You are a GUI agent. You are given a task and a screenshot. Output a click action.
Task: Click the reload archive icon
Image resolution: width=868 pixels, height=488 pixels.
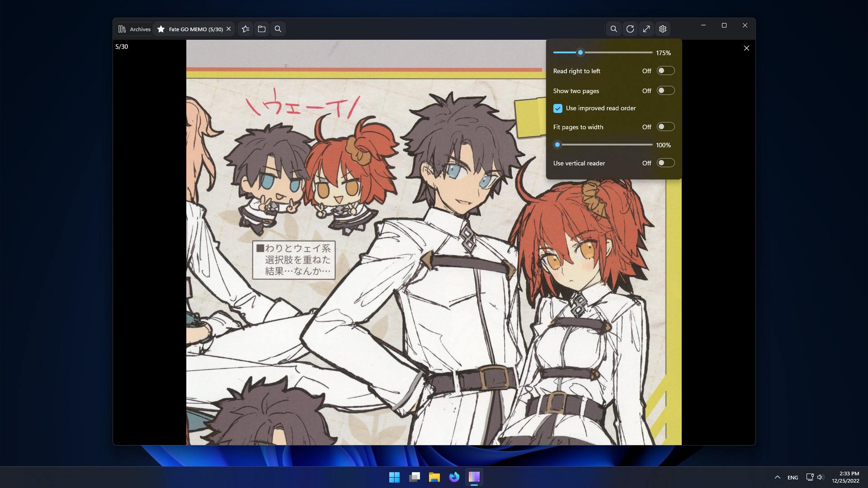coord(630,29)
